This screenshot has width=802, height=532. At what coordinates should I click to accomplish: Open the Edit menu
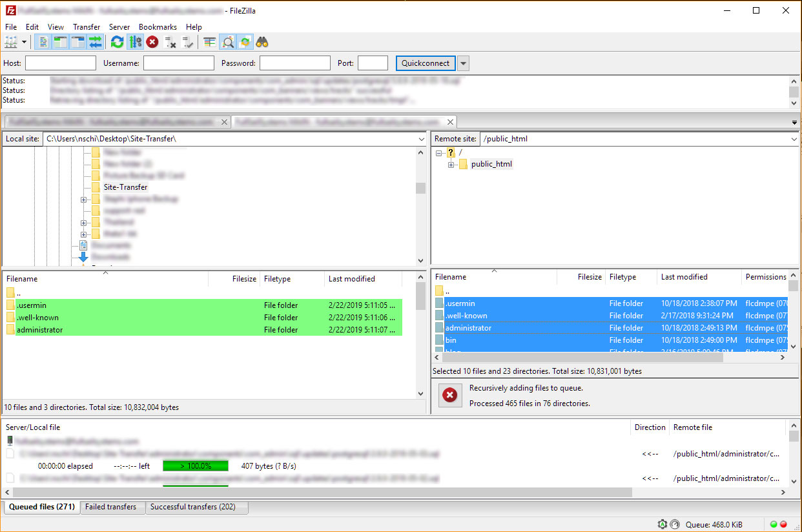click(x=32, y=27)
